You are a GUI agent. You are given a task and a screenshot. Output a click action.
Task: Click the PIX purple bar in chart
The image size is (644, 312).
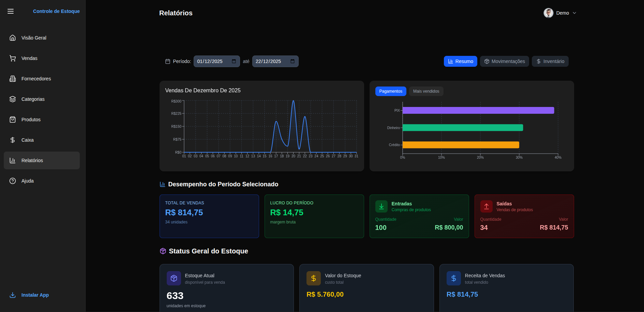tap(477, 110)
